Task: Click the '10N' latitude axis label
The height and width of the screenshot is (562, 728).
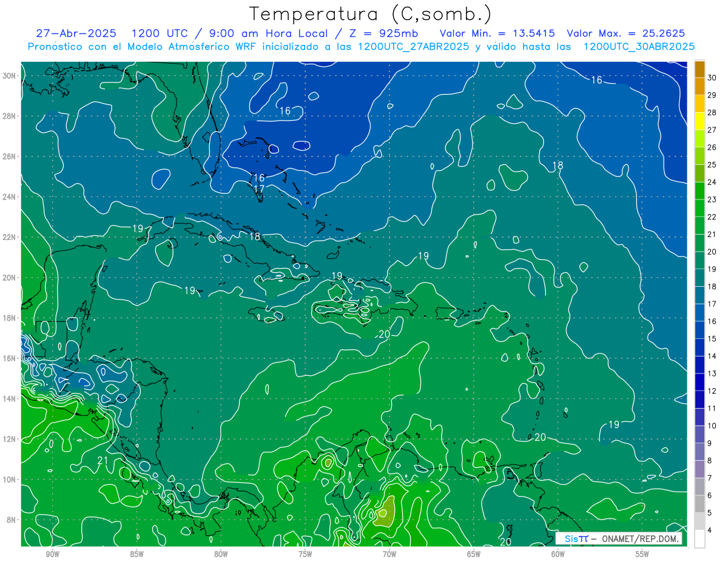Action: pos(9,480)
